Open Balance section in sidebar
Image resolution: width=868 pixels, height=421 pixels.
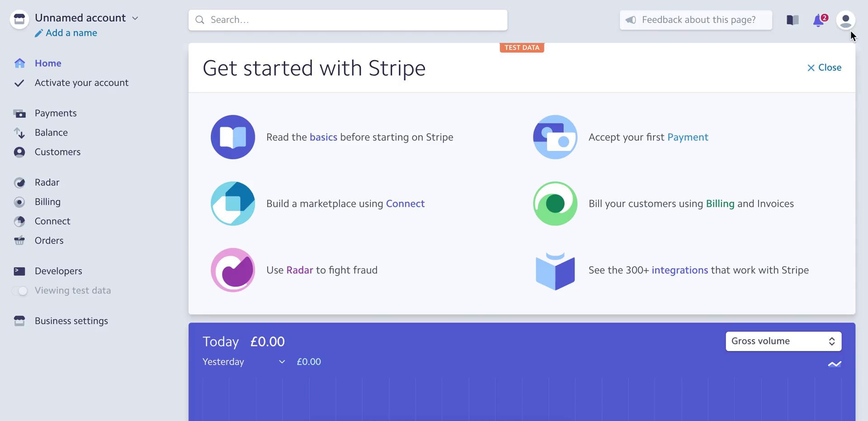click(x=51, y=133)
